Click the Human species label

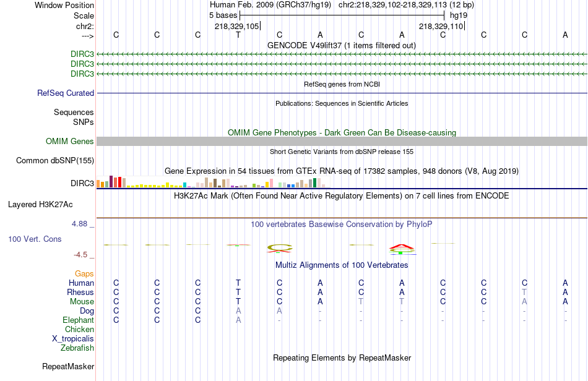[x=81, y=283]
